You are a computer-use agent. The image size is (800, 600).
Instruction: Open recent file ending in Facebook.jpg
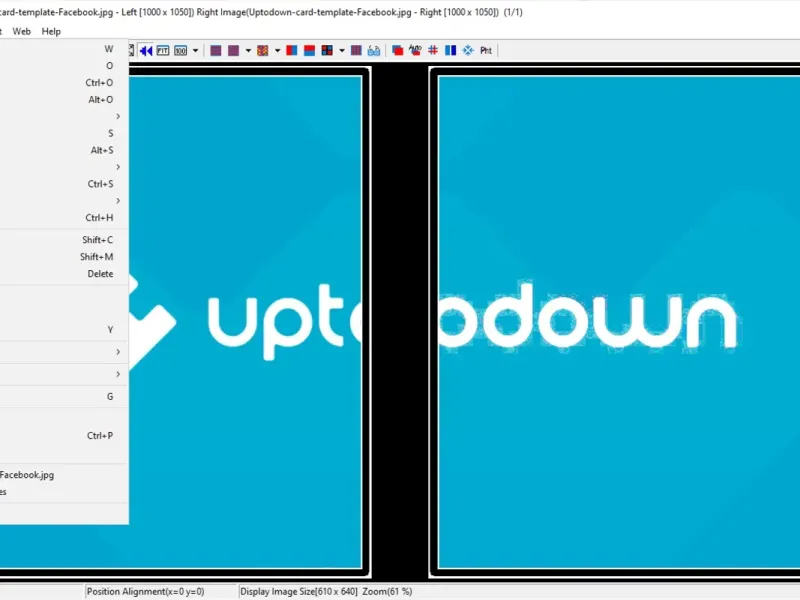pyautogui.click(x=64, y=474)
